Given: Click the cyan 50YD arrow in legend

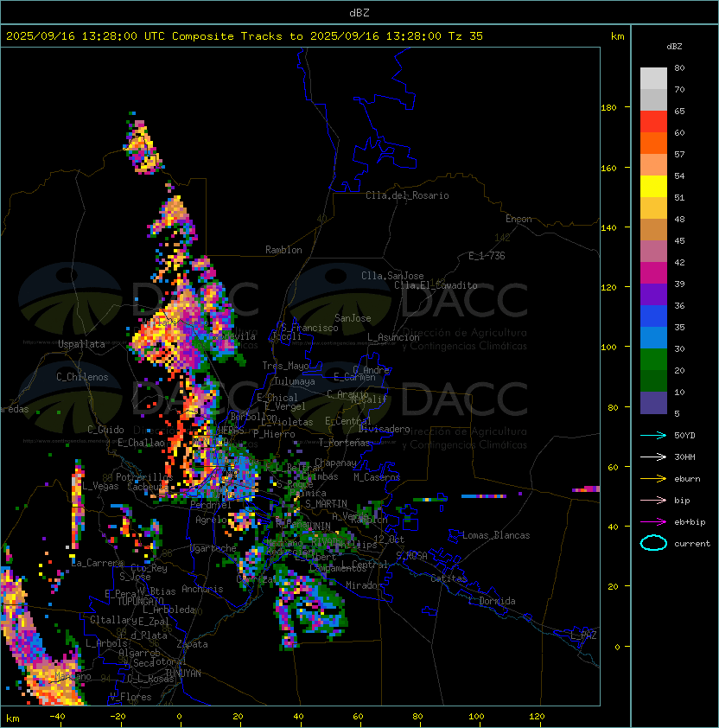Looking at the screenshot, I should pos(653,435).
